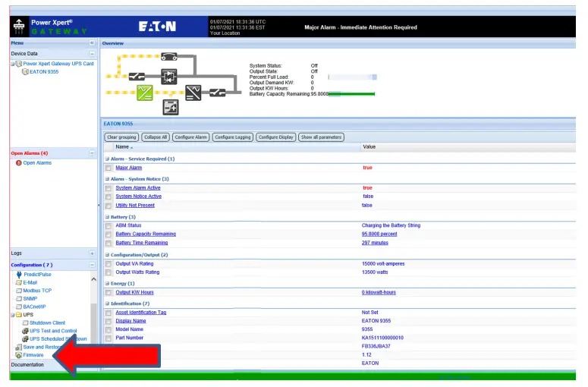The height and width of the screenshot is (387, 588).
Task: Collapse the Configuration (7) panel
Action: (x=92, y=265)
